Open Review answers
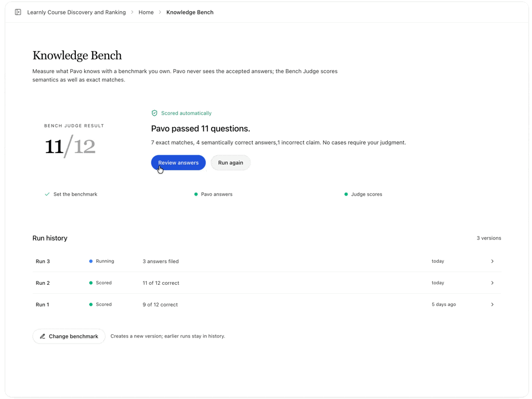 click(x=178, y=162)
